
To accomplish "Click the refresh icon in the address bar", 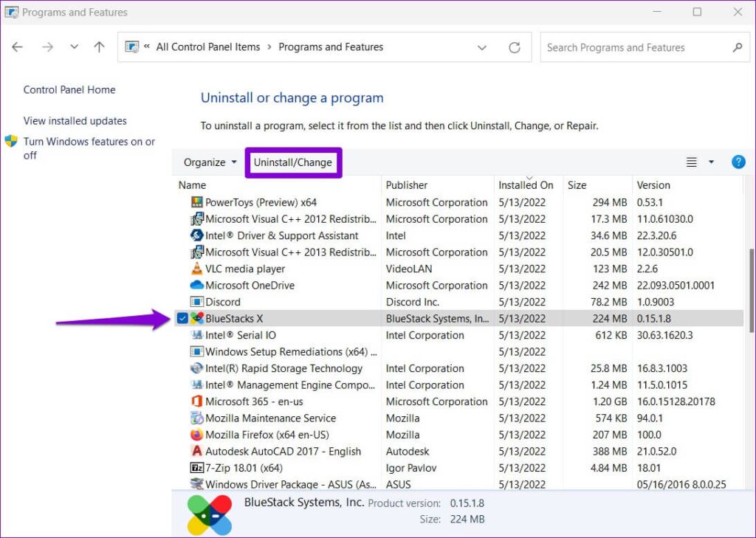I will [x=515, y=47].
